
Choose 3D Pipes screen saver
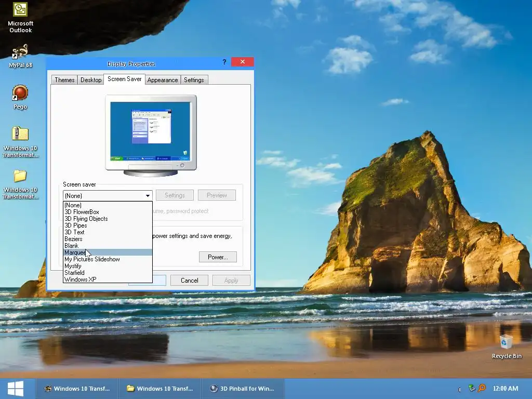point(108,225)
